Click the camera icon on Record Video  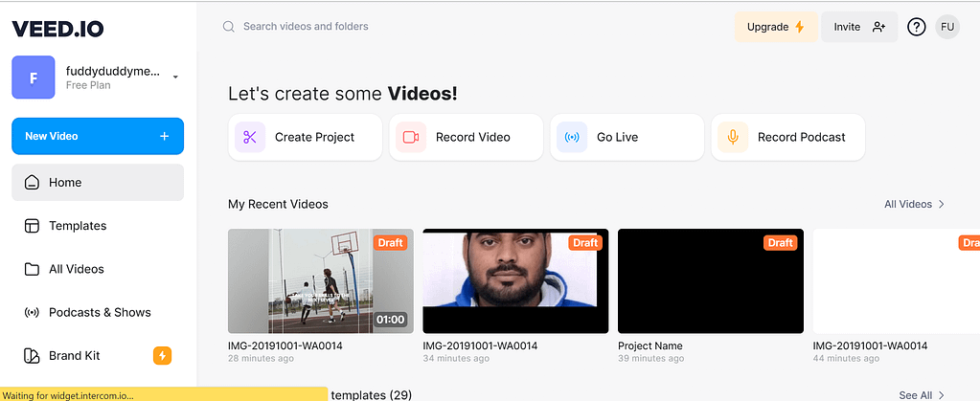pos(411,137)
